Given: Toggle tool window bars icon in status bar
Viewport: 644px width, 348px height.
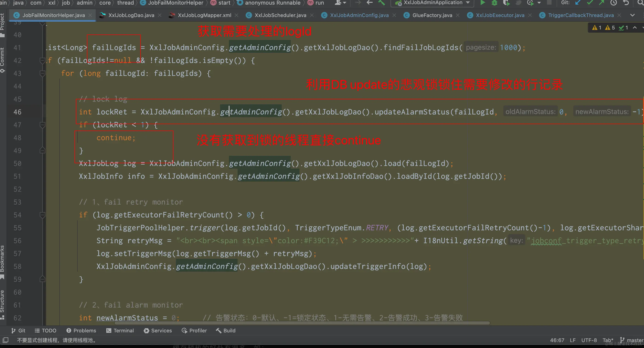Looking at the screenshot, I should tap(6, 340).
